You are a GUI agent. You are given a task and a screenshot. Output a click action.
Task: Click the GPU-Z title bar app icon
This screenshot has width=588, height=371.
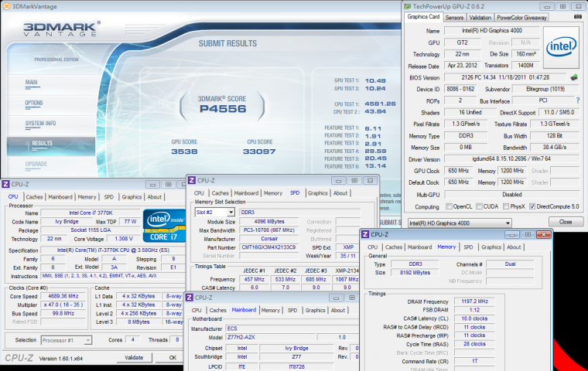click(408, 6)
